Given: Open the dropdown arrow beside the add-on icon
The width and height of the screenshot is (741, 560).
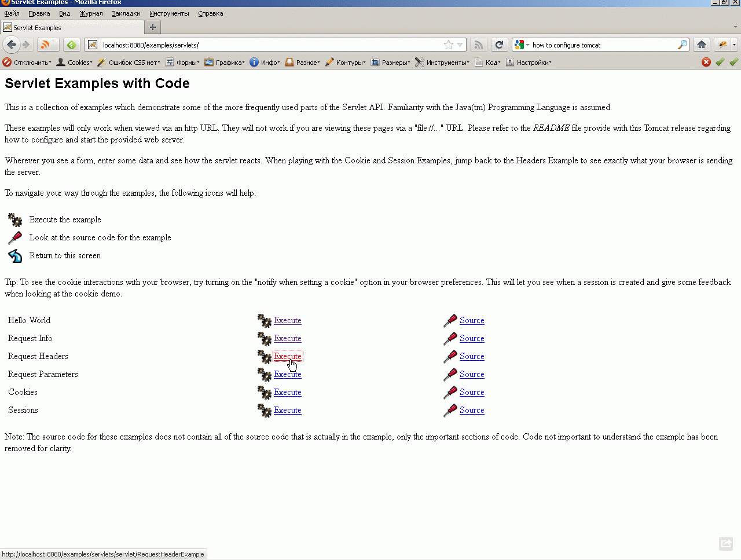Looking at the screenshot, I should (734, 45).
